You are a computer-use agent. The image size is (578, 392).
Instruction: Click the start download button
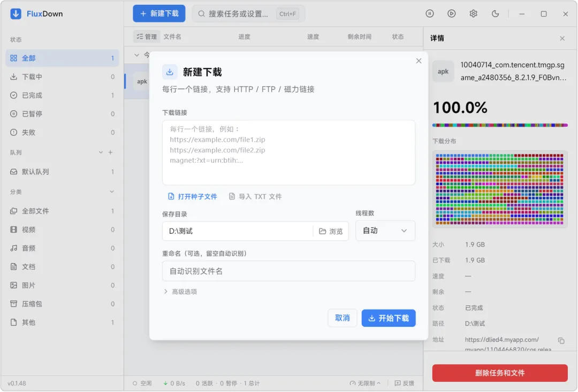pos(389,318)
